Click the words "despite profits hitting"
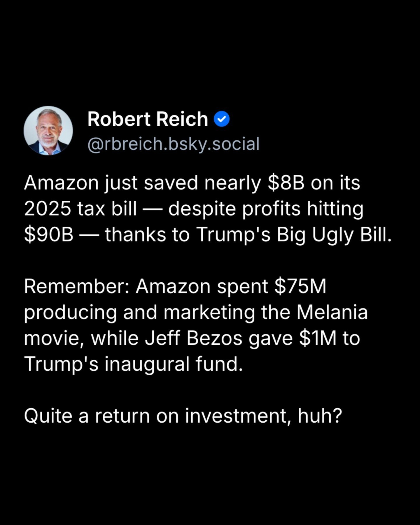Screen dimensions: 420x525 266,209
